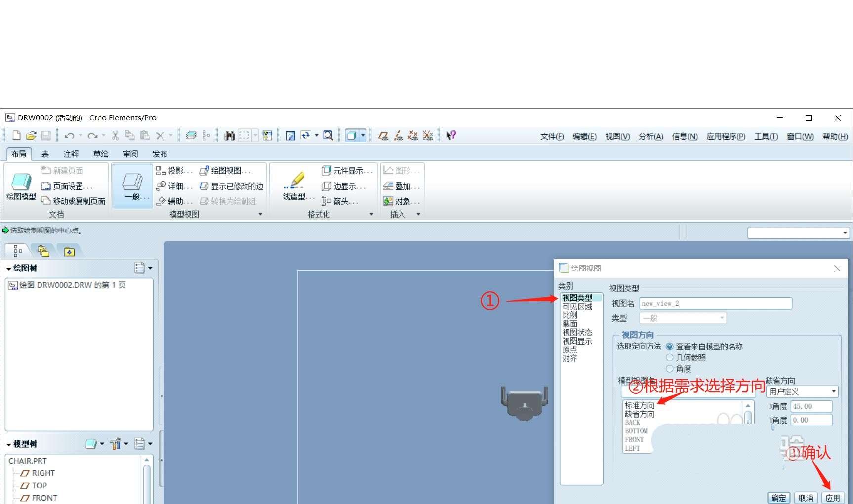Toggle coordinate system display icon
This screenshot has height=504, width=853.
(x=428, y=135)
